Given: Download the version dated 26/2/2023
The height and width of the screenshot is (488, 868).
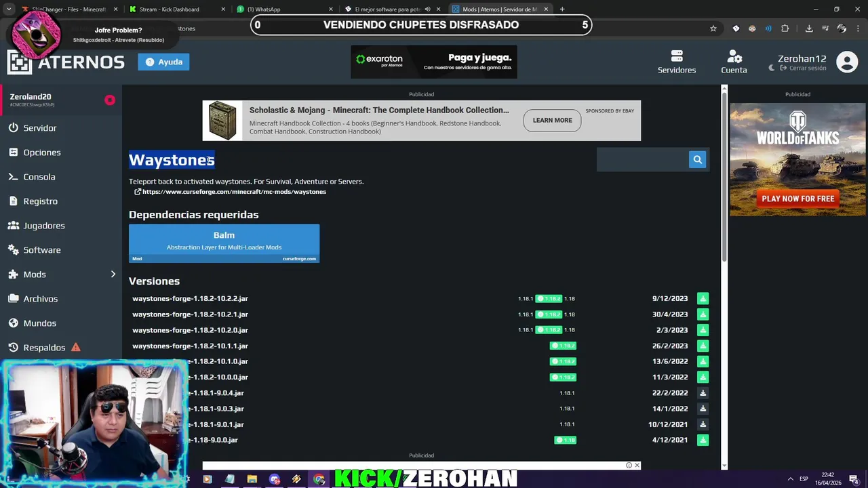Looking at the screenshot, I should pos(703,346).
